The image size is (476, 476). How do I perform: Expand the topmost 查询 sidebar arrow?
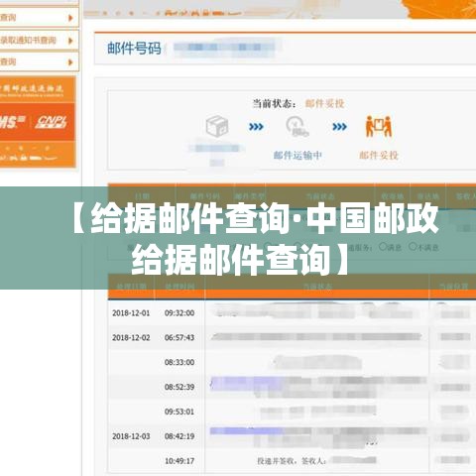[70, 18]
